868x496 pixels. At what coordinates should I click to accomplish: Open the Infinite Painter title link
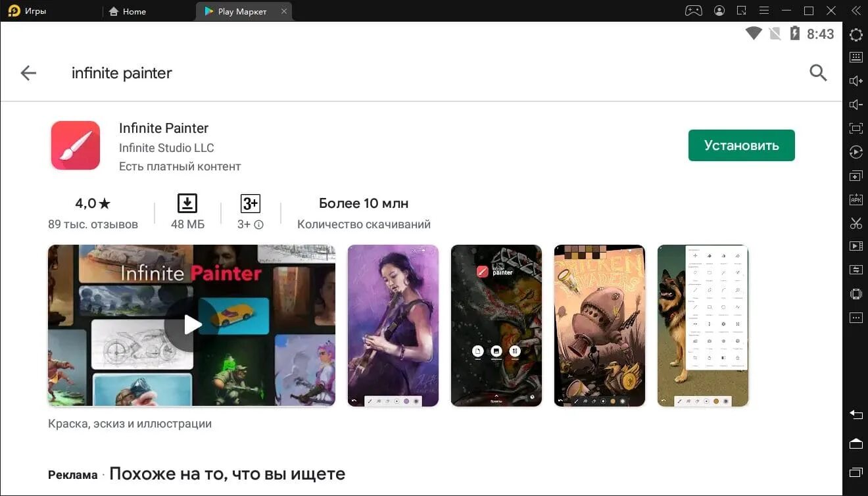[164, 128]
